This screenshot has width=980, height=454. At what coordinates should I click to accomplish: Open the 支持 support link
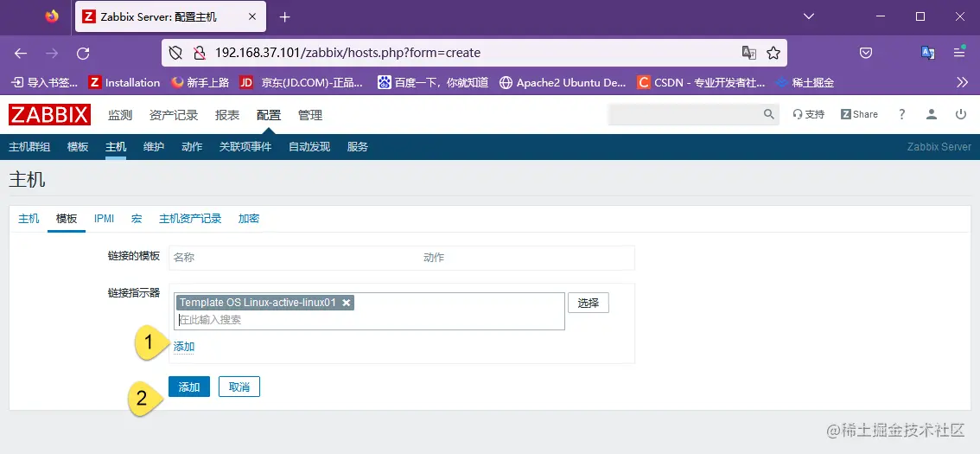(809, 114)
